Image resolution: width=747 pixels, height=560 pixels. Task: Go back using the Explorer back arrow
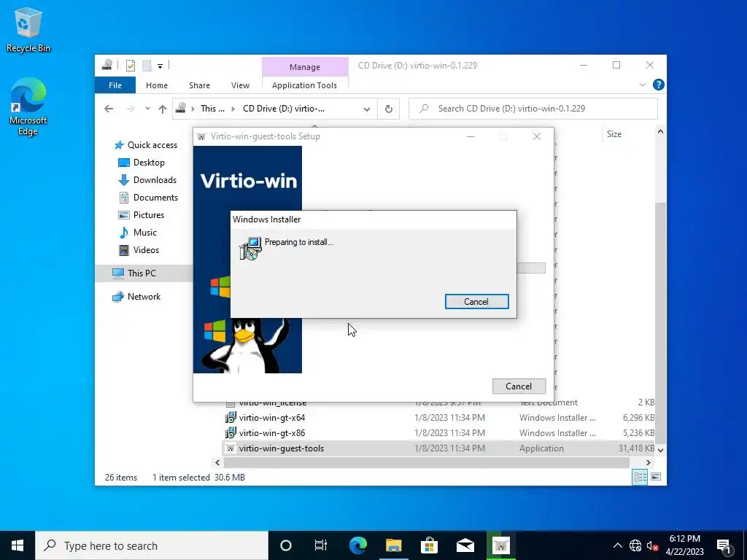coord(109,109)
